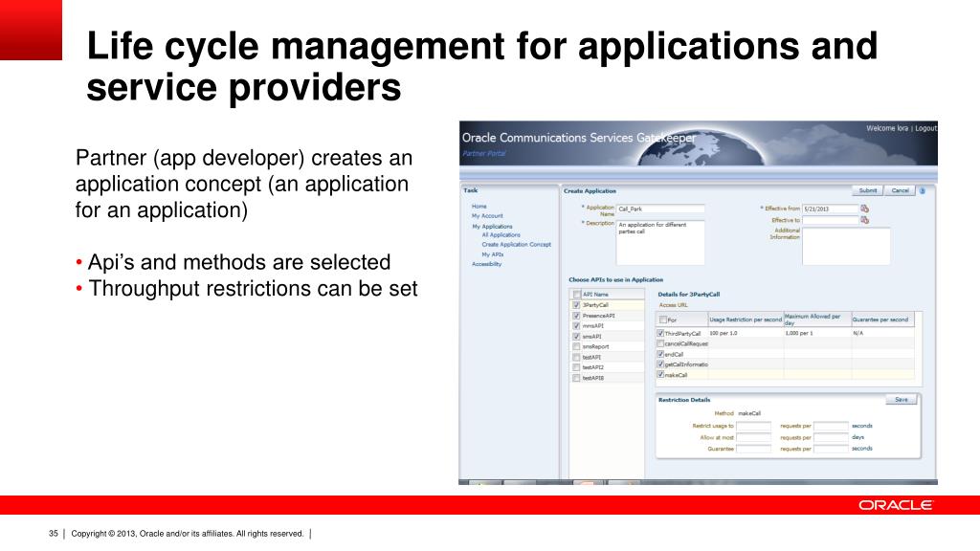Go to Home in the Task menu
The height and width of the screenshot is (551, 980).
[x=479, y=207]
